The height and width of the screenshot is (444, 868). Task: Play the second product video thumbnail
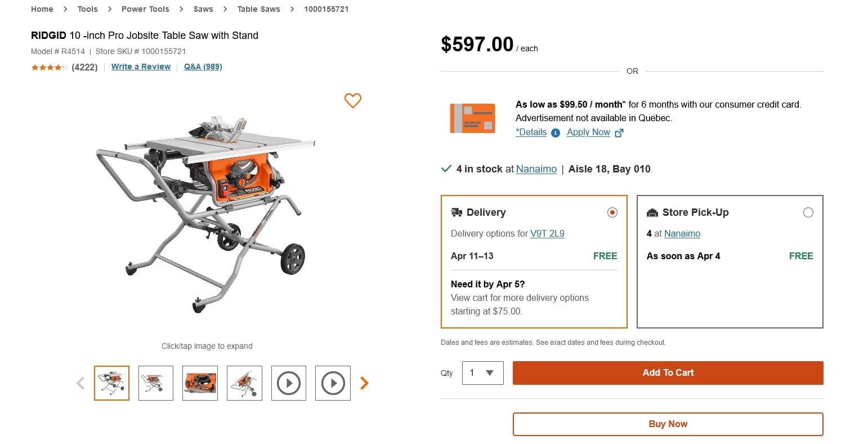click(x=333, y=383)
